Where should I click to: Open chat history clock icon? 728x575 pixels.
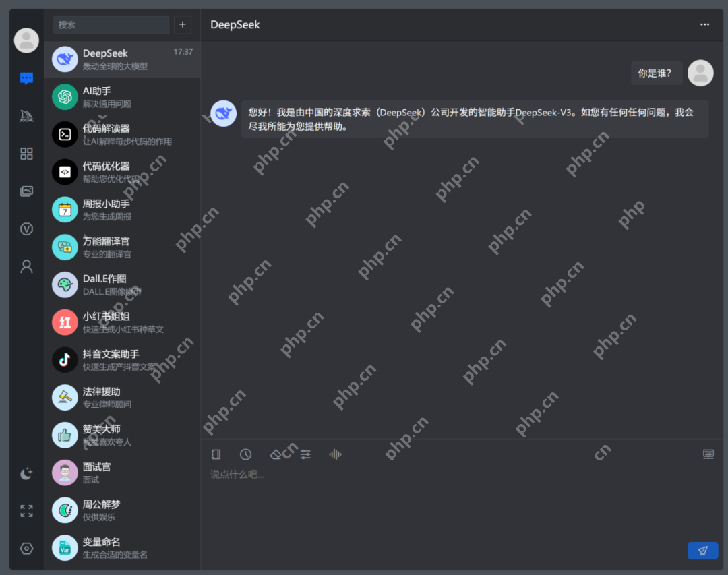tap(246, 454)
